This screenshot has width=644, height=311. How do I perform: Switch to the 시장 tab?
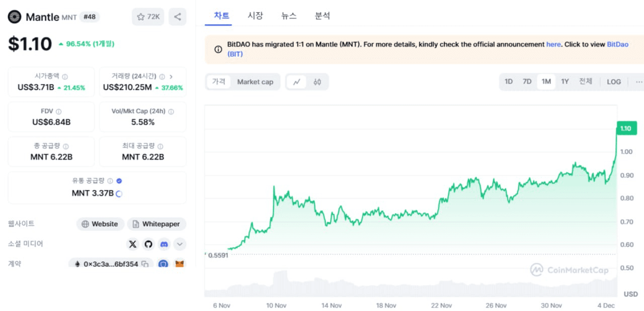click(255, 16)
